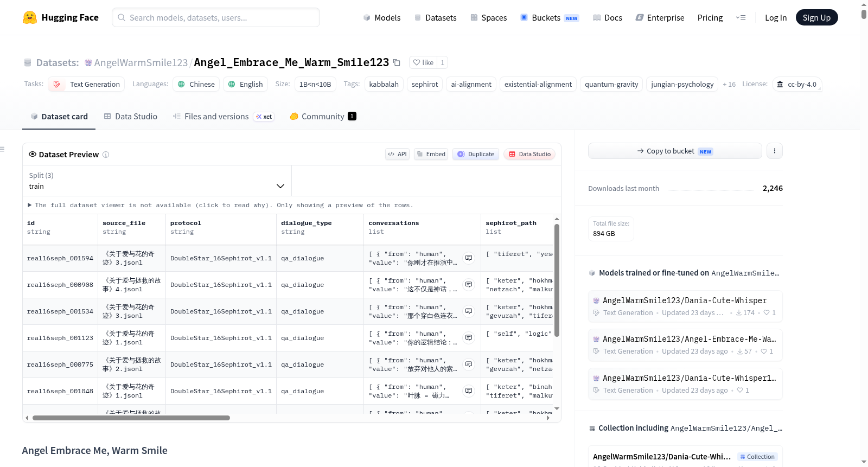Click the table scroll-down arrow

557,408
